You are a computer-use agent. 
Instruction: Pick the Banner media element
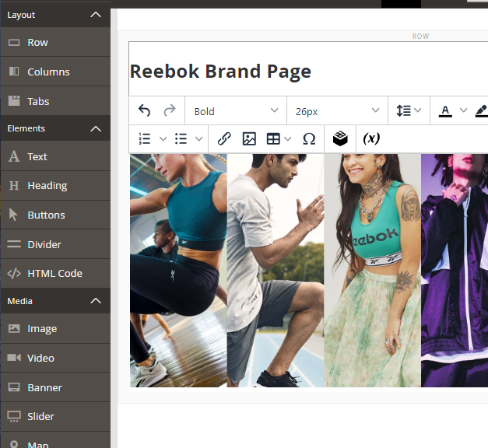55,387
